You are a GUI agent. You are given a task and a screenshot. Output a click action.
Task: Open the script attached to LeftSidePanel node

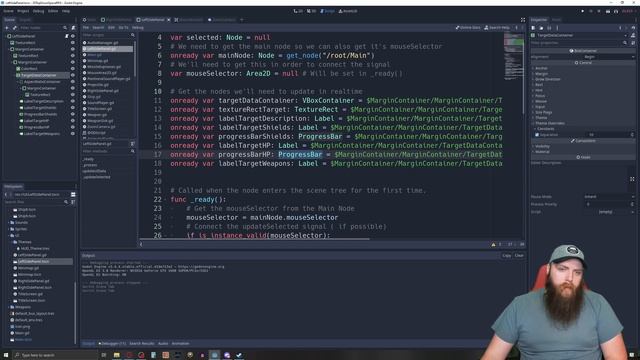67,36
